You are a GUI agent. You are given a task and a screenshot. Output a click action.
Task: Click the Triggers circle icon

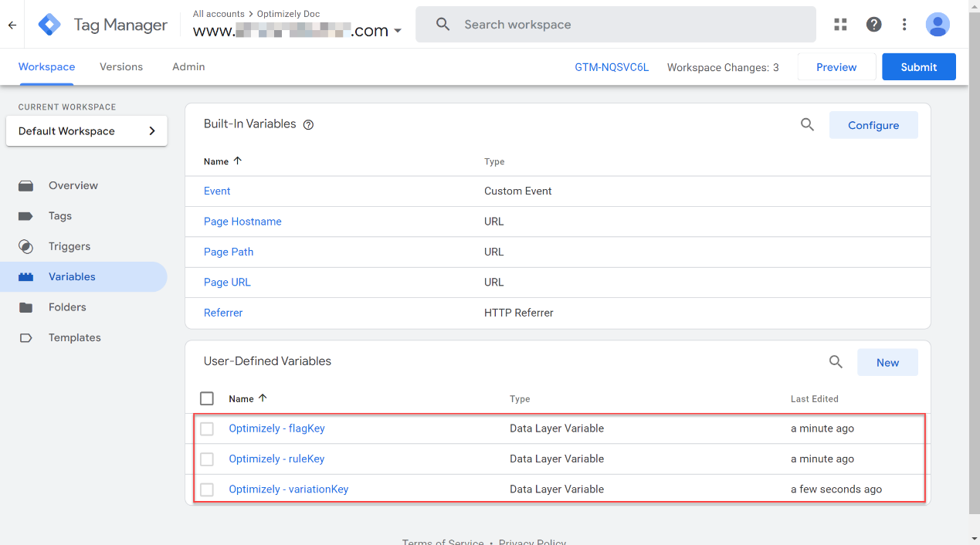[x=26, y=246]
